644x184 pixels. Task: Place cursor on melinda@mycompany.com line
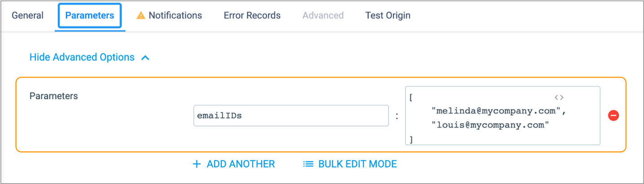click(498, 111)
